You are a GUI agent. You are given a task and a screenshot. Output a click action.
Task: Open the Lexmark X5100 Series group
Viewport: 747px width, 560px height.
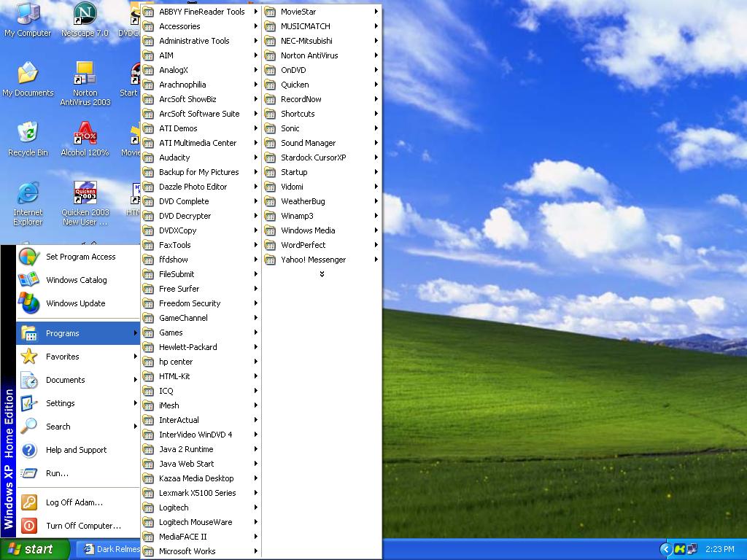(x=201, y=493)
